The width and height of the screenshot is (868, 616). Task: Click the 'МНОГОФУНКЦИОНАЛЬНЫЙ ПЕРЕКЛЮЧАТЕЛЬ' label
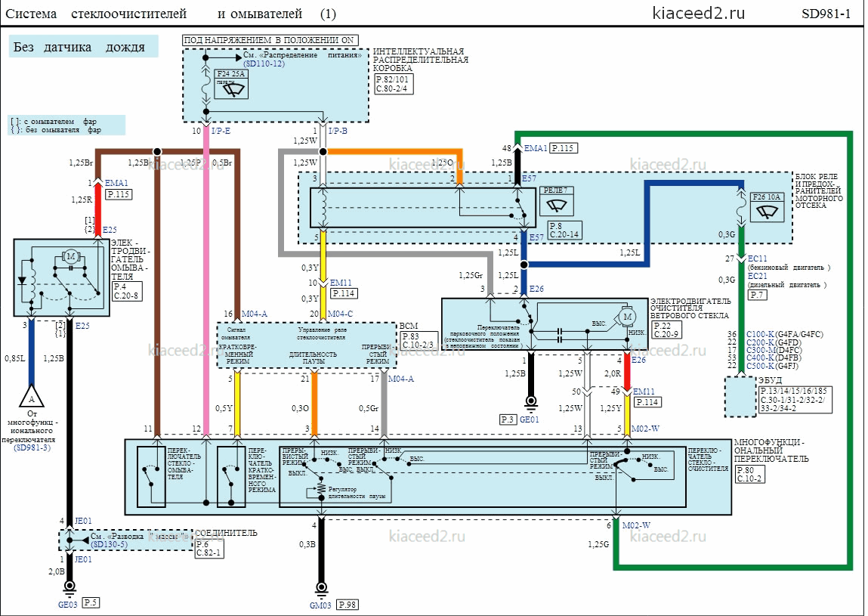pos(771,450)
